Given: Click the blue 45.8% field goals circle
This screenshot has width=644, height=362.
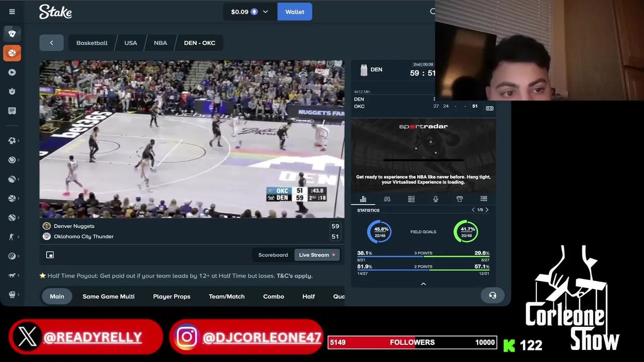Looking at the screenshot, I should 380,232.
